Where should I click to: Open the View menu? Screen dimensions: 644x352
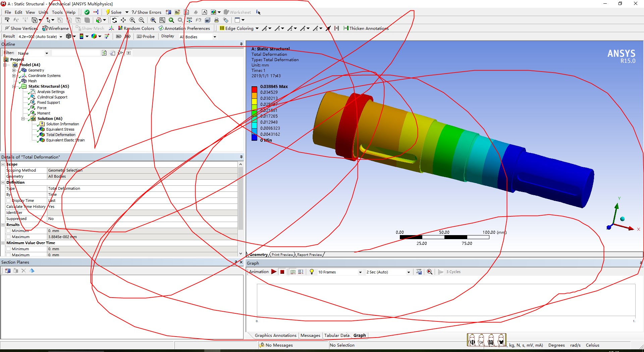30,12
